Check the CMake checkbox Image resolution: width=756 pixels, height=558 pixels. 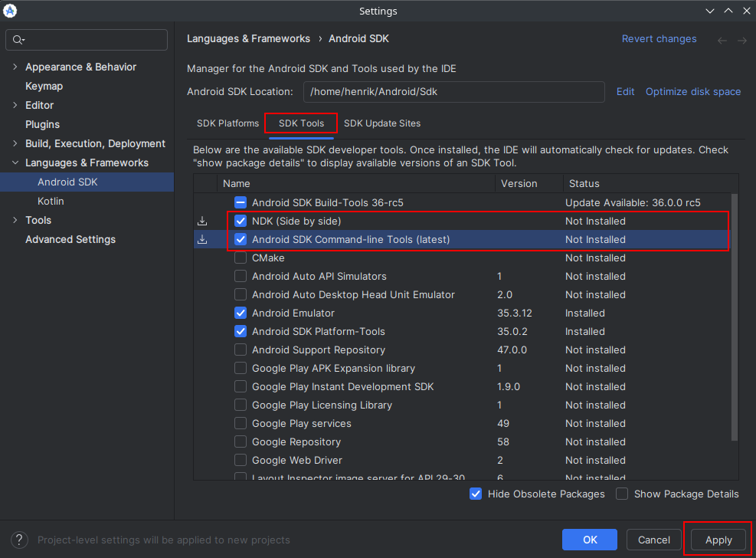click(241, 258)
